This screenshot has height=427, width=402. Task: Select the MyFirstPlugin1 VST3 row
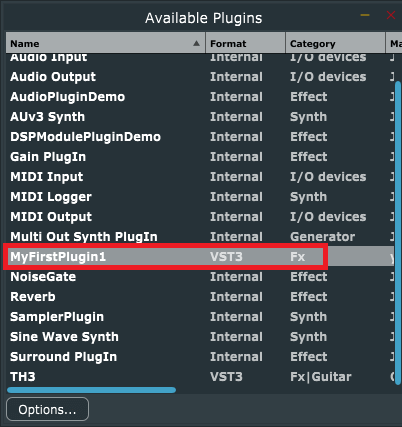point(200,257)
